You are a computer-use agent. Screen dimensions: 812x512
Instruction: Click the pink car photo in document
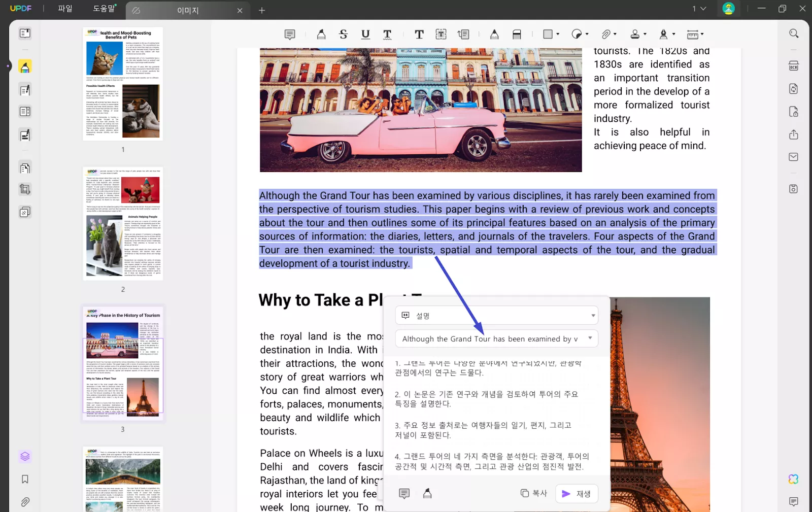pyautogui.click(x=421, y=110)
